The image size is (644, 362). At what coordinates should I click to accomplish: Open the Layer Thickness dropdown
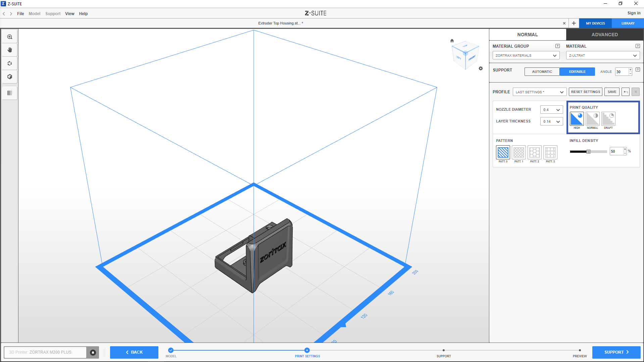tap(551, 121)
